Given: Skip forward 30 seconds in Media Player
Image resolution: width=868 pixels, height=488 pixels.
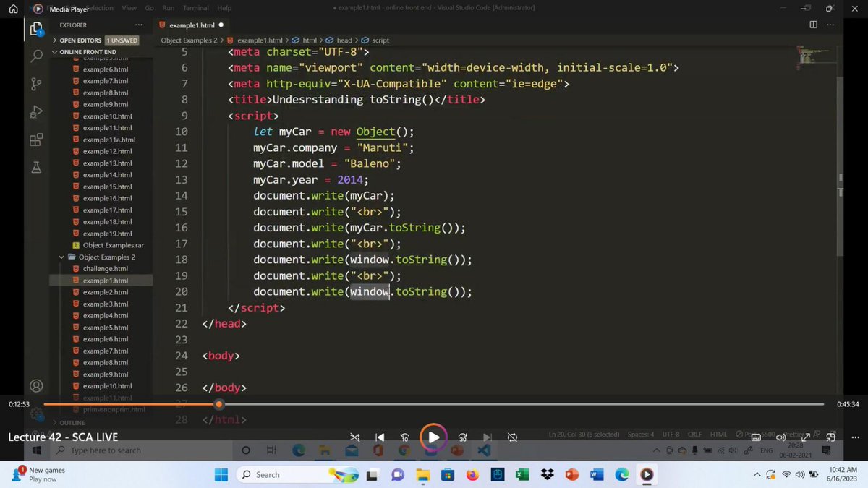Looking at the screenshot, I should 462,437.
